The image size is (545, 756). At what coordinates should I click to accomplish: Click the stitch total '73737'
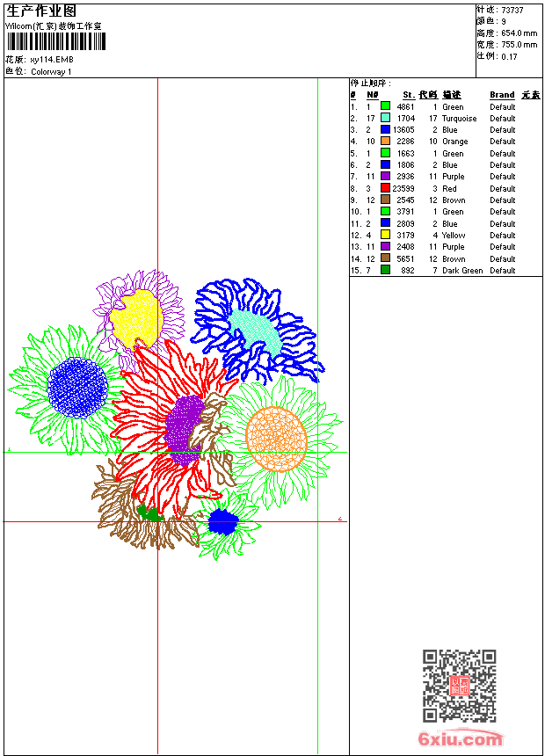click(x=512, y=11)
